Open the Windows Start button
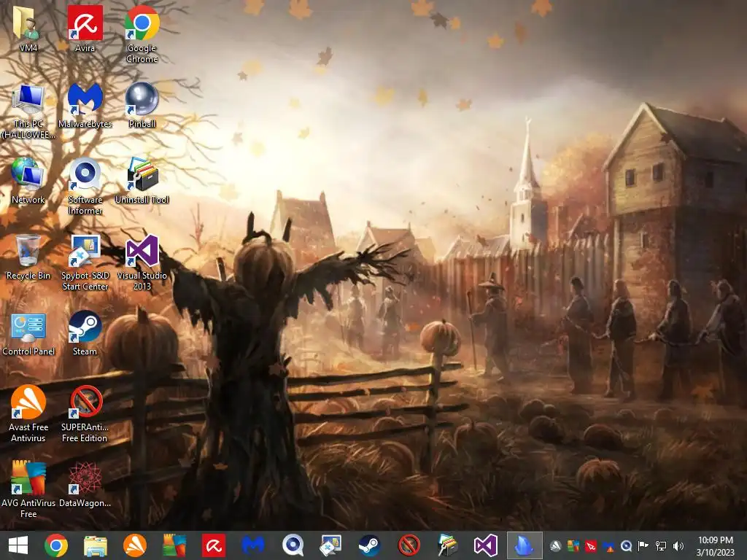747x560 pixels. 18,545
